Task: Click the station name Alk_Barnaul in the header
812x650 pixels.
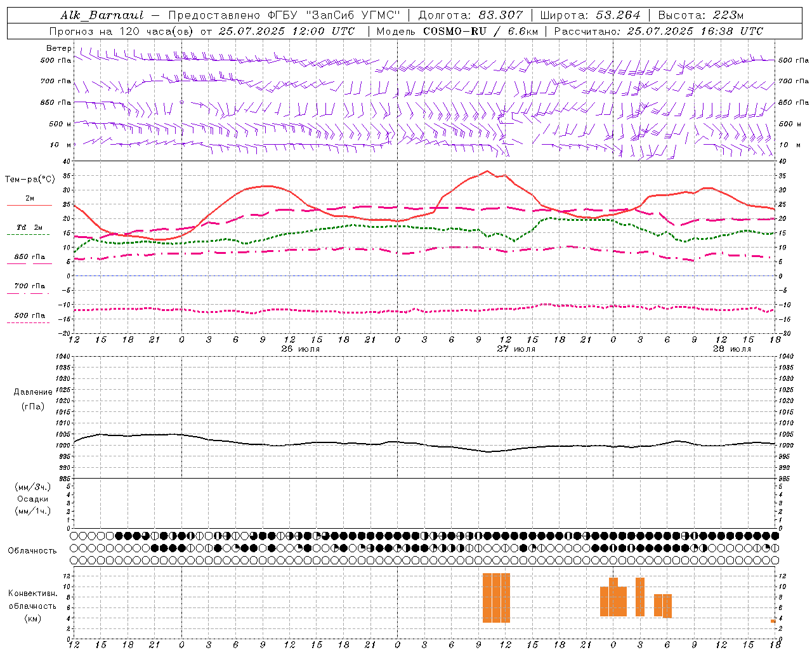Action: pos(102,15)
